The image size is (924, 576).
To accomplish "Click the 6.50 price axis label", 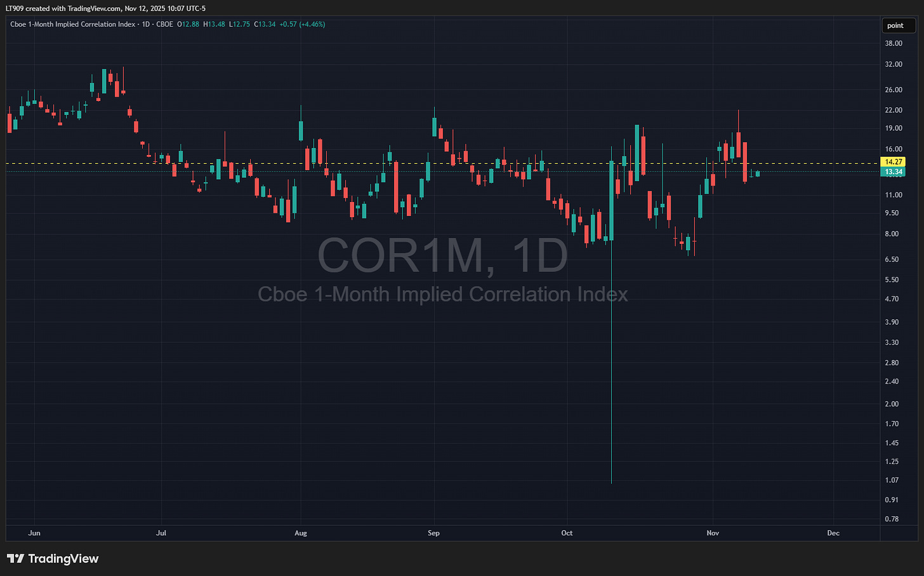I will click(x=892, y=259).
